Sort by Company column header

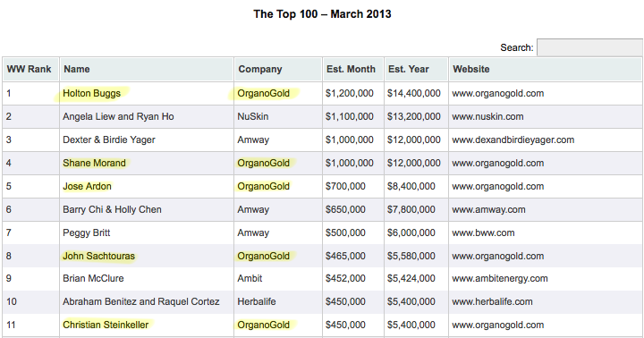[277, 69]
